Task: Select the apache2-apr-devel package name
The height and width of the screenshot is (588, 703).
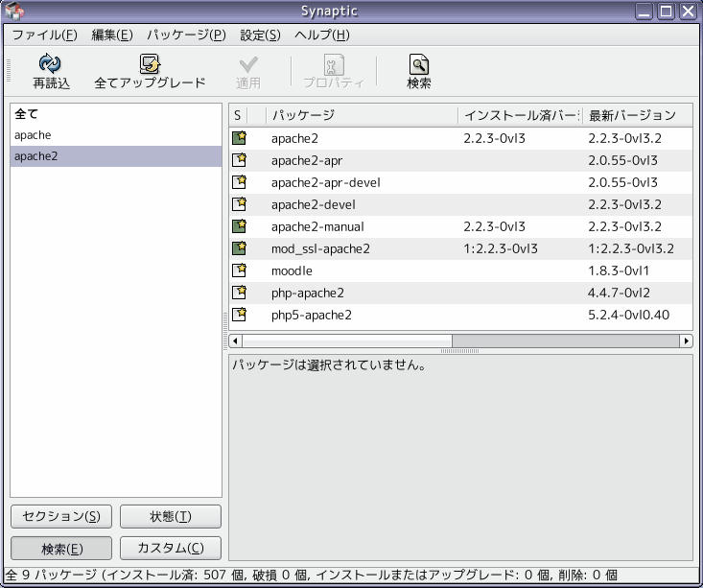Action: pyautogui.click(x=325, y=182)
